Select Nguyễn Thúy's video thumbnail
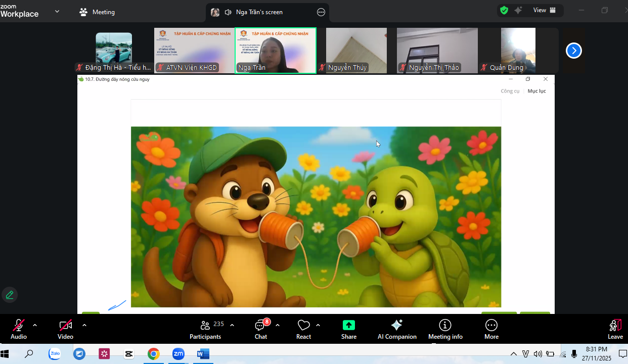628x364 pixels. pos(356,51)
